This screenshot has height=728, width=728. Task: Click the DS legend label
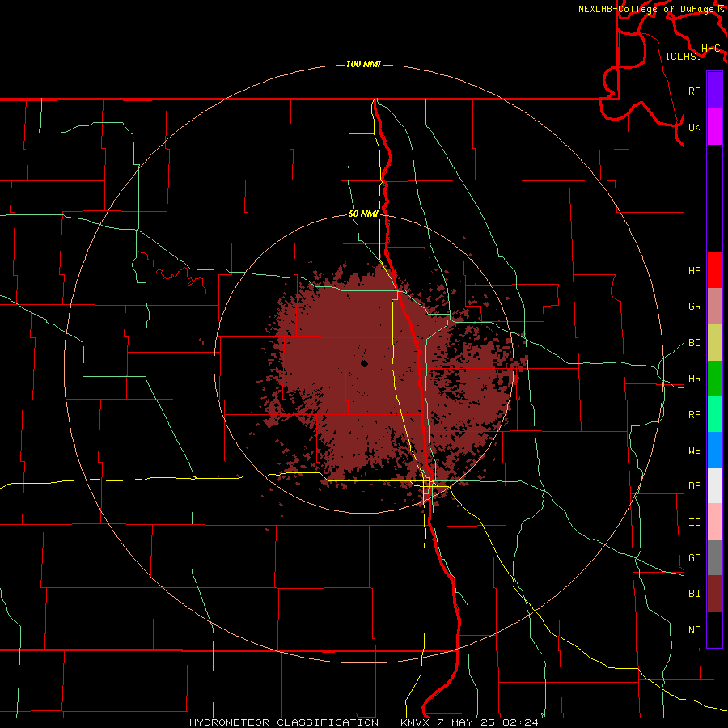coord(694,486)
